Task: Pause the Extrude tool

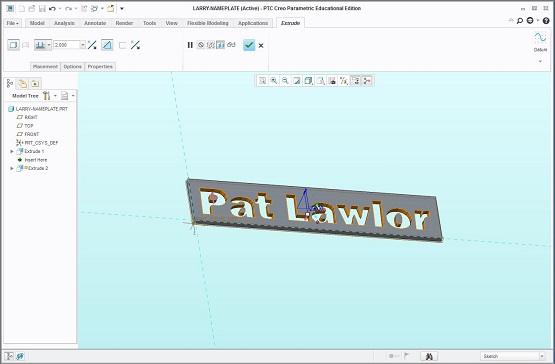Action: coord(190,45)
